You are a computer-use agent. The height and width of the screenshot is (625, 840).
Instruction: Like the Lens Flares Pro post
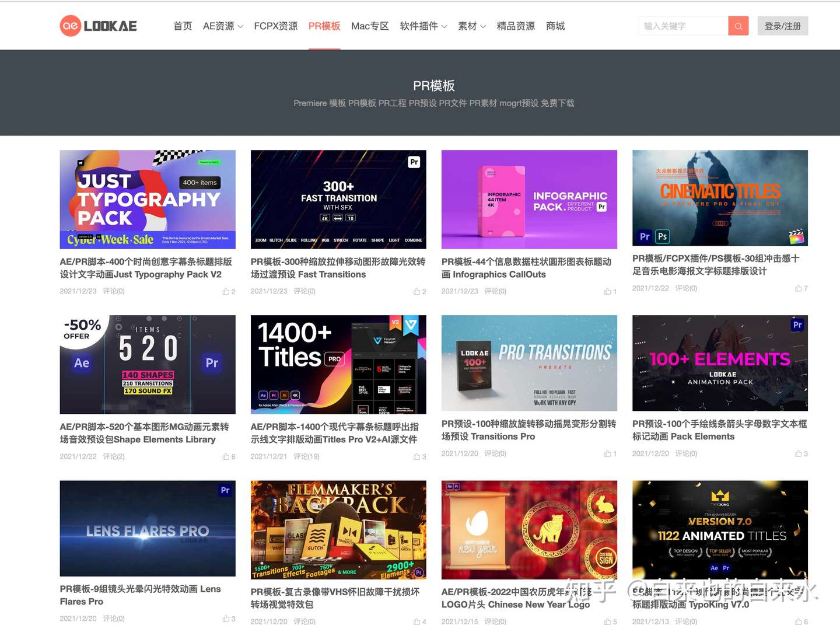point(229,619)
